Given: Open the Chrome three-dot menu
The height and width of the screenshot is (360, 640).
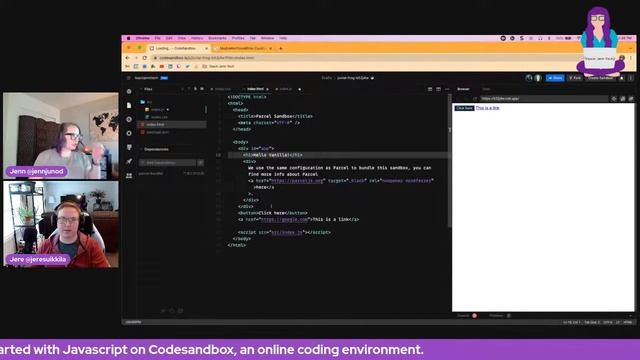Looking at the screenshot, I should [x=631, y=58].
